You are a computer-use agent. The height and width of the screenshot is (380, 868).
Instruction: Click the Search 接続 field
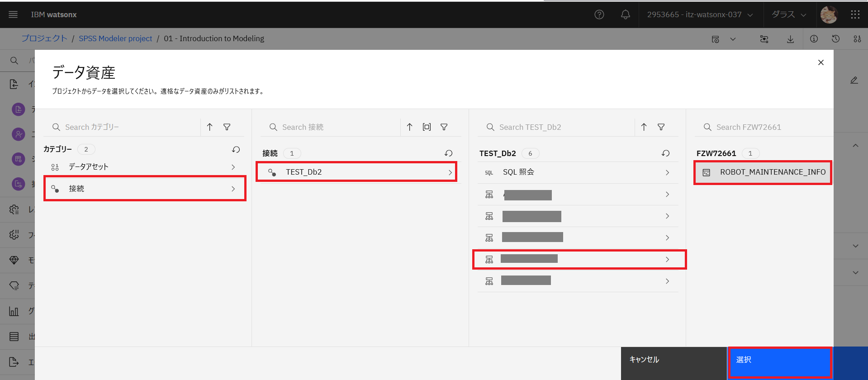(330, 127)
